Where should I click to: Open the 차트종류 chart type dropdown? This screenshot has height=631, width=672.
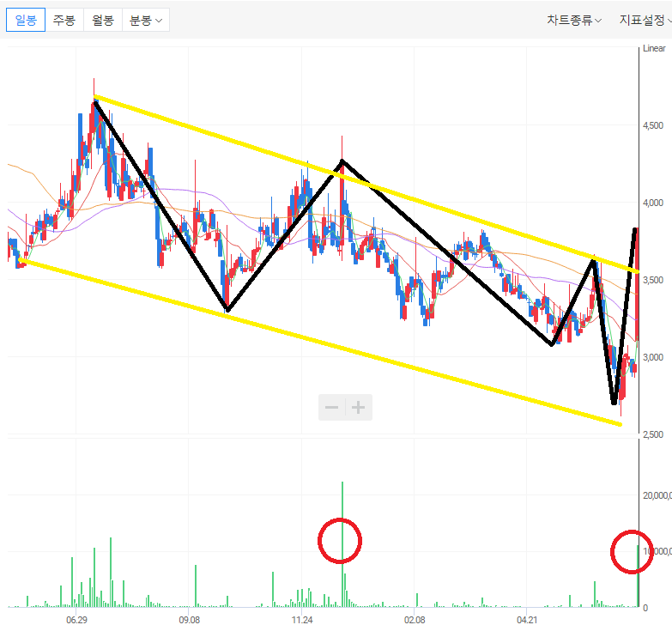click(574, 20)
